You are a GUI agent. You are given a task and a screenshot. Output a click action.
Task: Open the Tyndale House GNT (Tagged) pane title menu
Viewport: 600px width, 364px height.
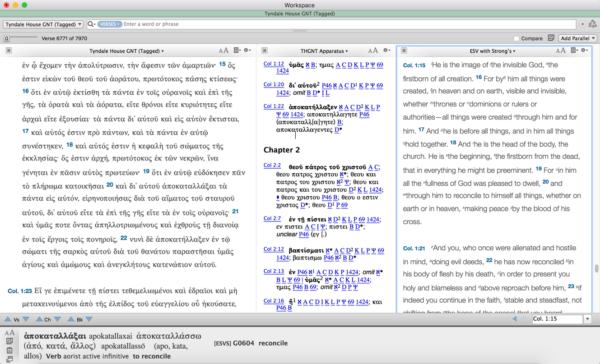(x=127, y=51)
